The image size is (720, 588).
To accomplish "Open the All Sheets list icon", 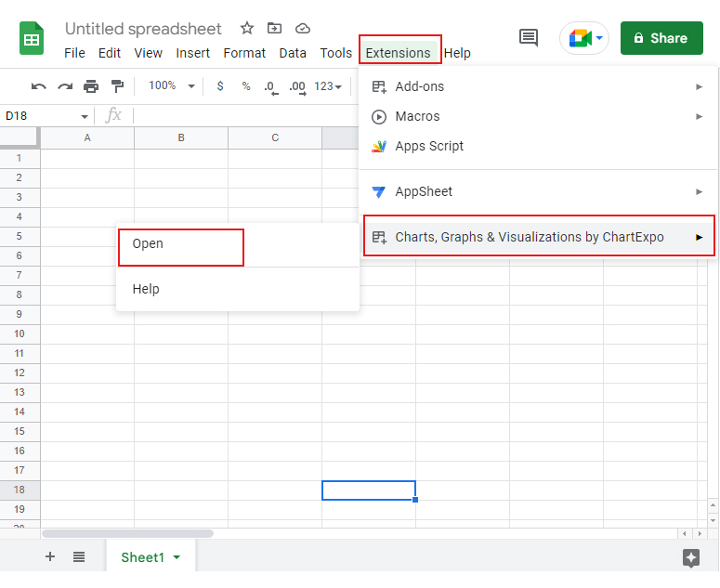I will pyautogui.click(x=79, y=557).
